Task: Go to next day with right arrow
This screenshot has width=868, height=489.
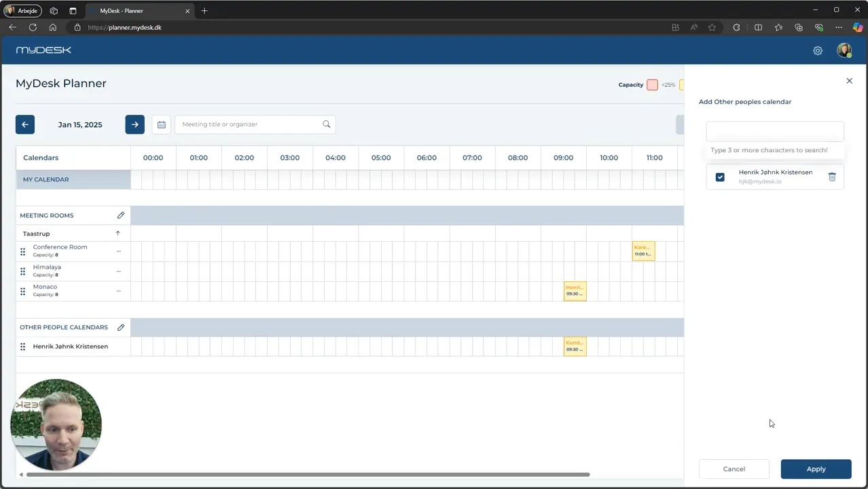Action: tap(134, 124)
